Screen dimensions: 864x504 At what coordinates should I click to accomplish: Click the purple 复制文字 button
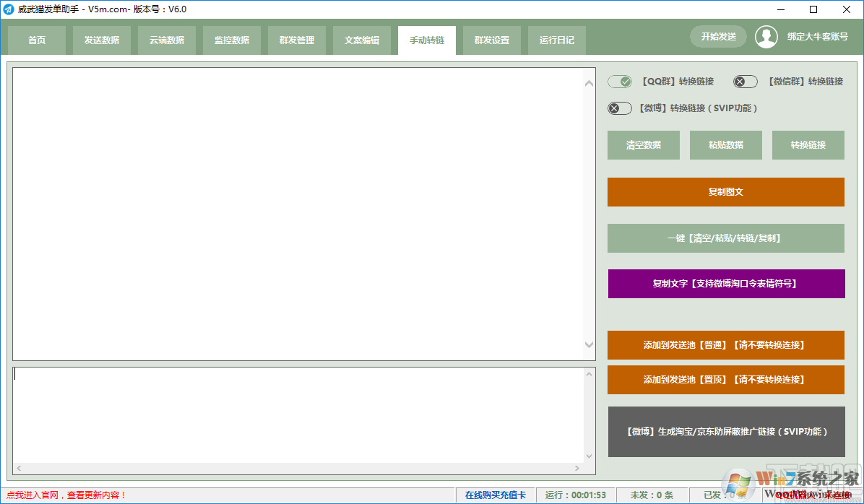[x=726, y=284]
